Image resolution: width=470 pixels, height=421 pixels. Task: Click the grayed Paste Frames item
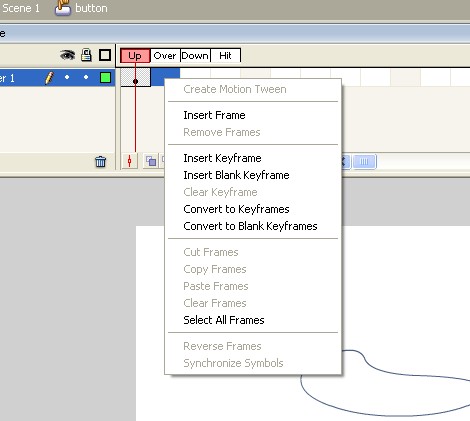[x=253, y=286]
